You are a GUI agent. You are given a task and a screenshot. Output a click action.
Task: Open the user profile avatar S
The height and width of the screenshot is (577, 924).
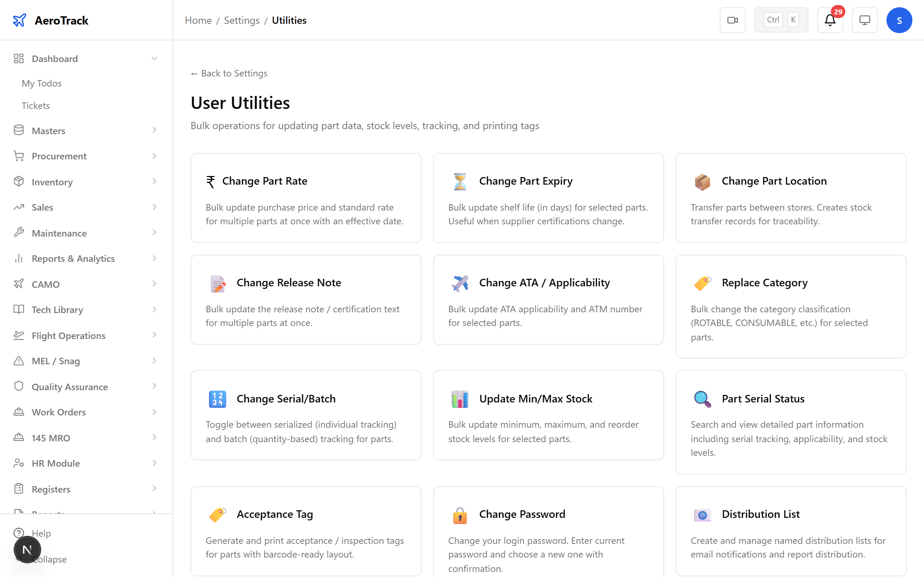[x=899, y=20]
